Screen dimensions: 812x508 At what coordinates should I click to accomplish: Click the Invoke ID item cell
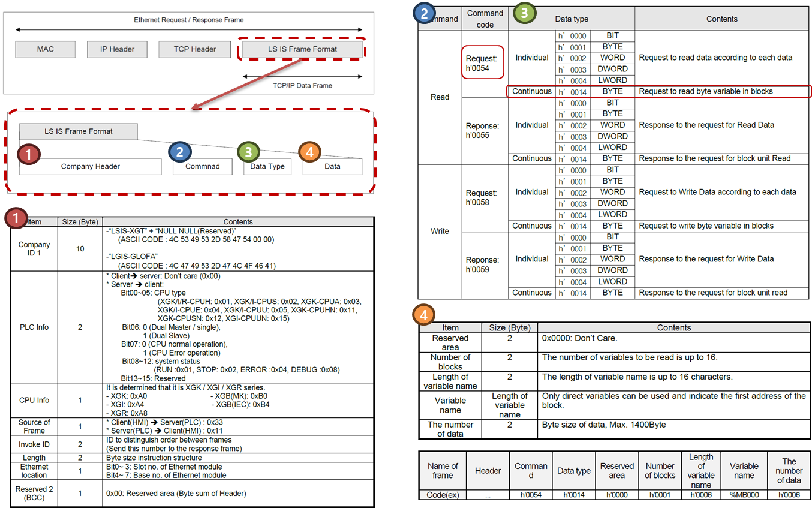[34, 444]
